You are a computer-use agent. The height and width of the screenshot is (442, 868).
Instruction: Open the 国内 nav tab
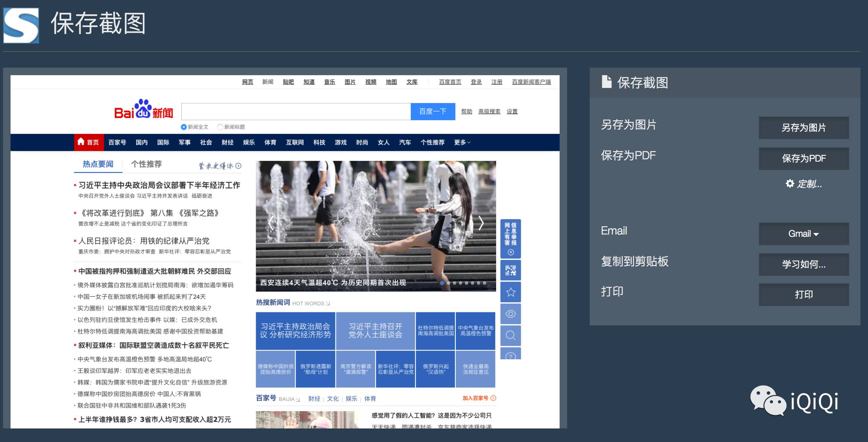tap(141, 142)
